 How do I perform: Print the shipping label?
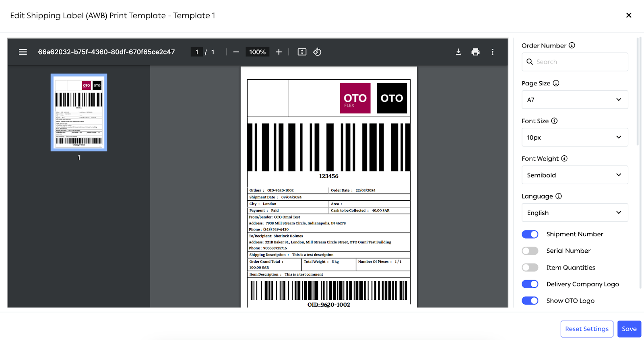tap(475, 52)
